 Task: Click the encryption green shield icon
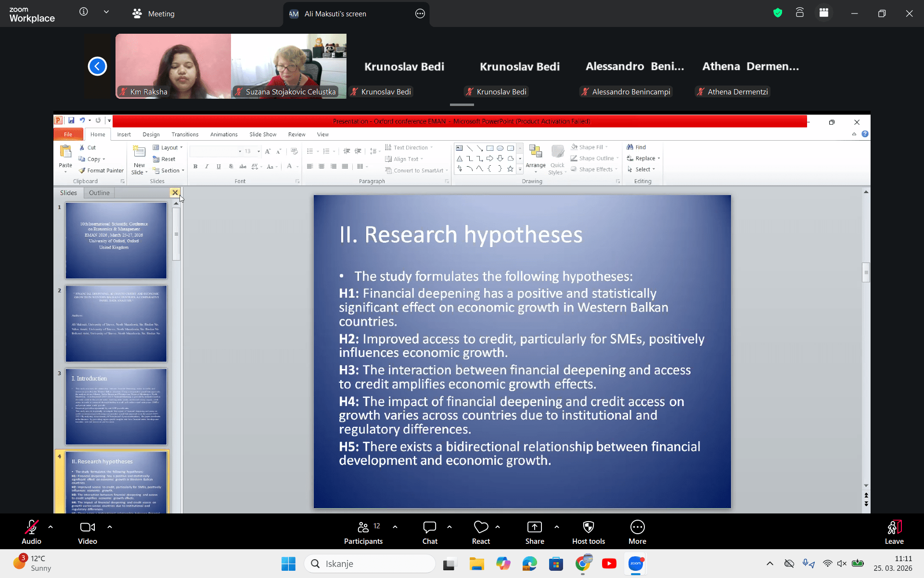778,13
